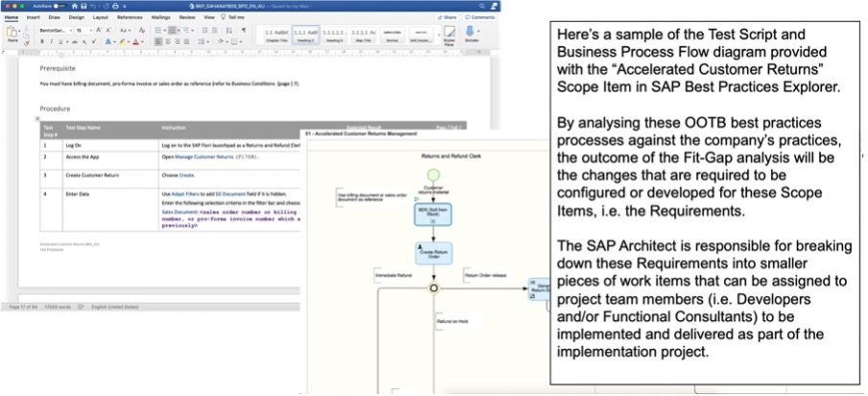Toggle Subscript formatting
This screenshot has height=396, width=868.
pyautogui.click(x=84, y=42)
